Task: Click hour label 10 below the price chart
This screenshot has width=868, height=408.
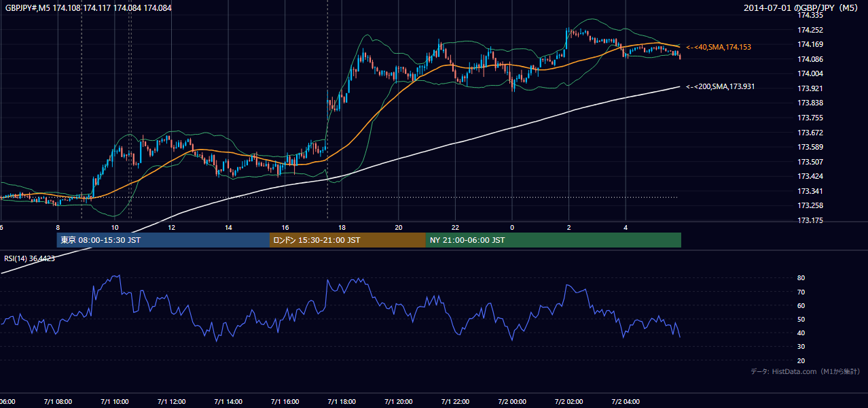Action: pyautogui.click(x=115, y=227)
